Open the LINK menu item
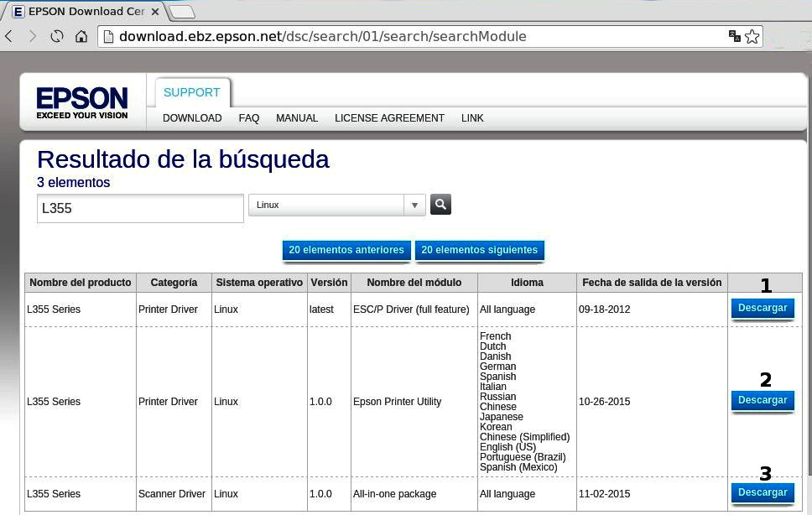This screenshot has height=515, width=812. (x=472, y=118)
